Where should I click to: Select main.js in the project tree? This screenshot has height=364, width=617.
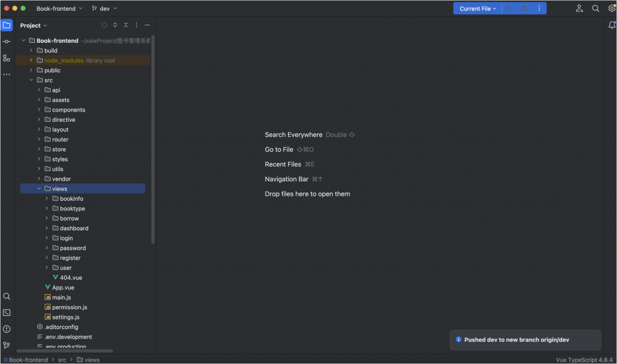[61, 297]
